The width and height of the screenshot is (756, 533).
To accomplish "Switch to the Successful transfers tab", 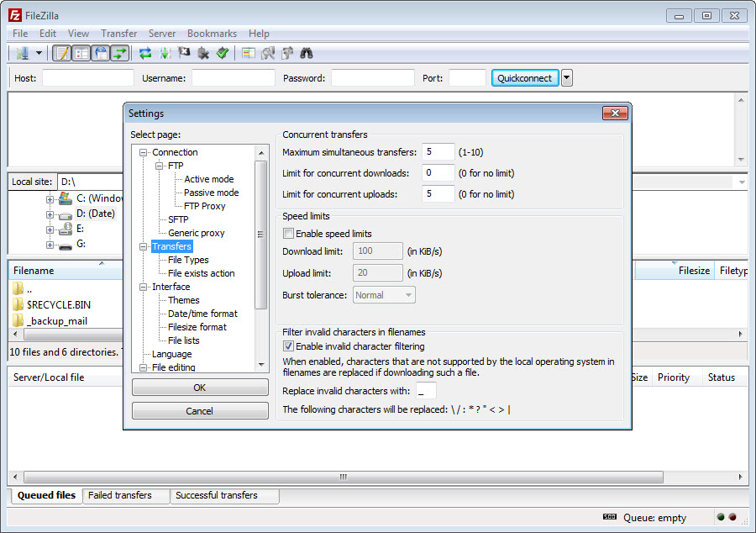I will [x=224, y=495].
